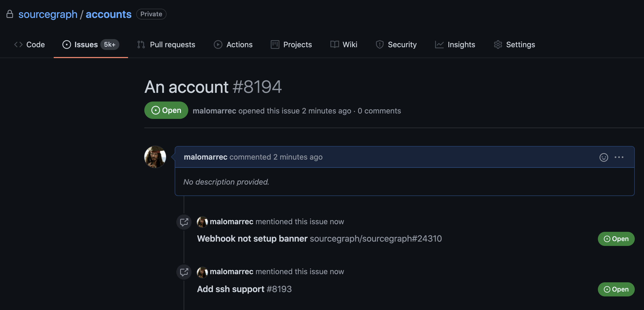Open the repository Settings tab
Screen dimensions: 644x310
click(x=514, y=45)
